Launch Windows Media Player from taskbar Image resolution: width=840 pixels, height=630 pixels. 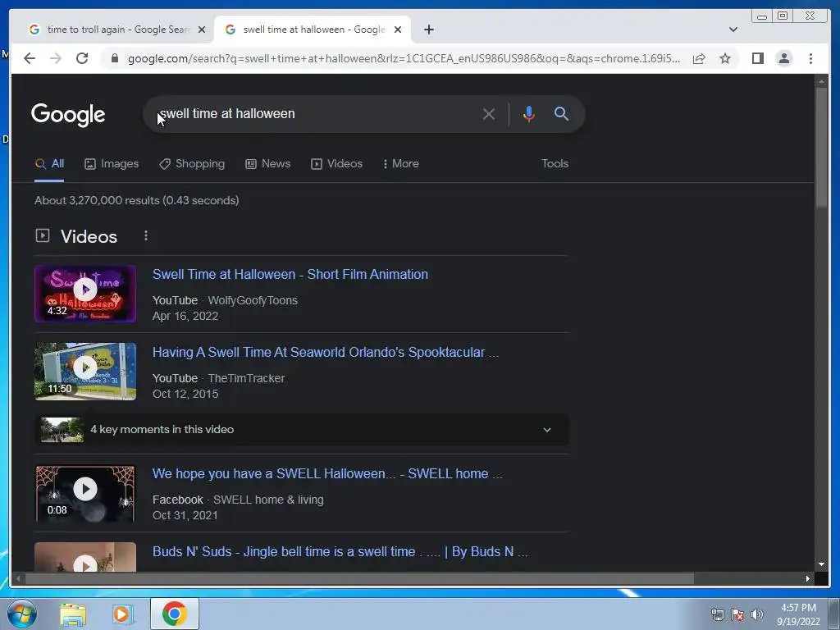[121, 614]
